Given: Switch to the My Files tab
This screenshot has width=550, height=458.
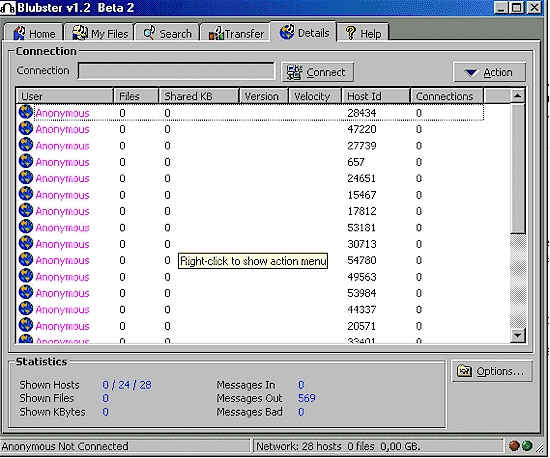Looking at the screenshot, I should pyautogui.click(x=100, y=33).
